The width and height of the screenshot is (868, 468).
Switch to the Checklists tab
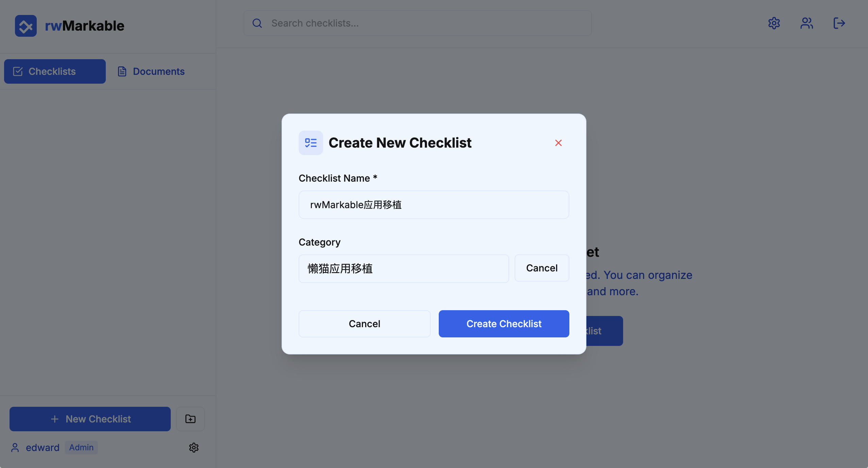[x=55, y=71]
